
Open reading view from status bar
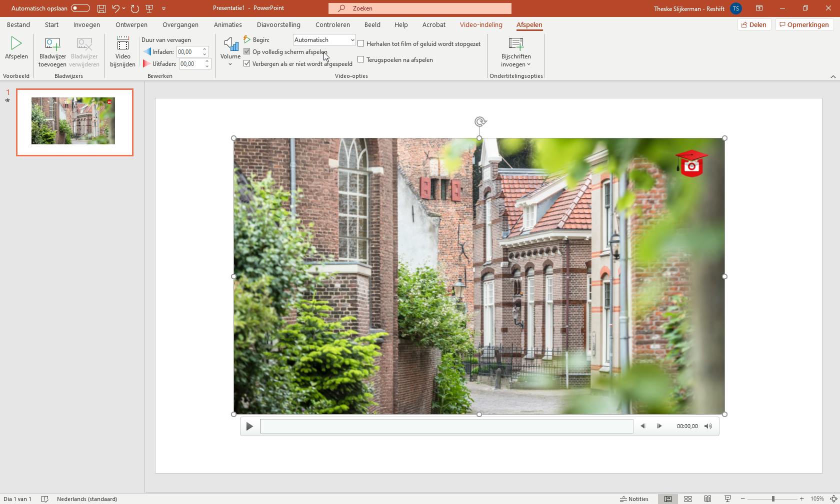(707, 499)
